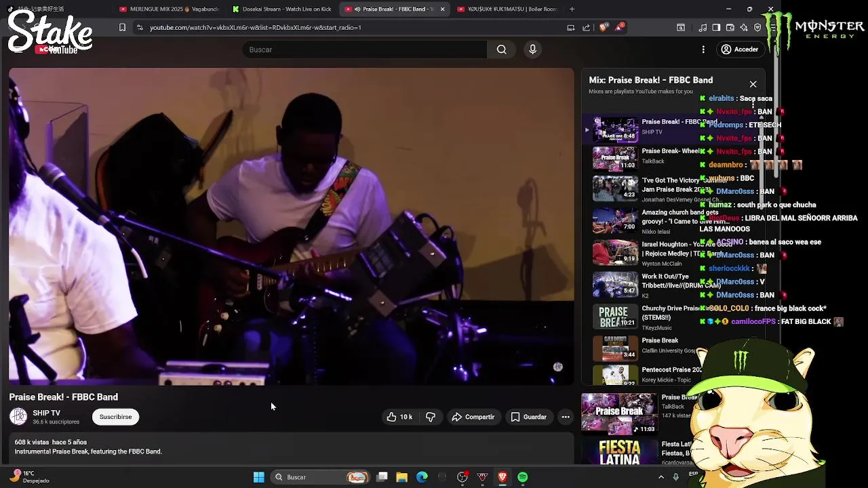The width and height of the screenshot is (868, 488).
Task: Click the Guardar save button
Action: tap(529, 417)
